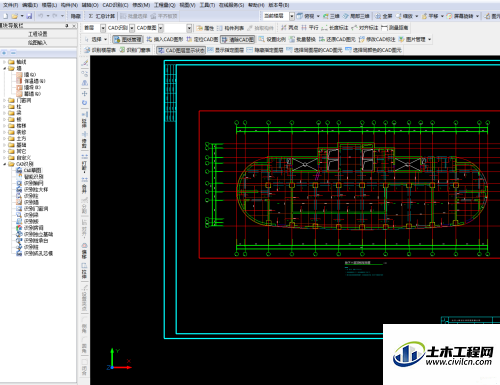Switch to 三维 3D view
Image resolution: width=500 pixels, height=385 pixels.
coord(331,16)
